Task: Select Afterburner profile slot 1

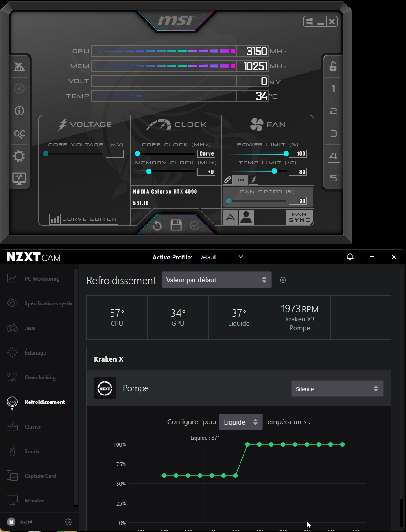Action: pos(333,89)
